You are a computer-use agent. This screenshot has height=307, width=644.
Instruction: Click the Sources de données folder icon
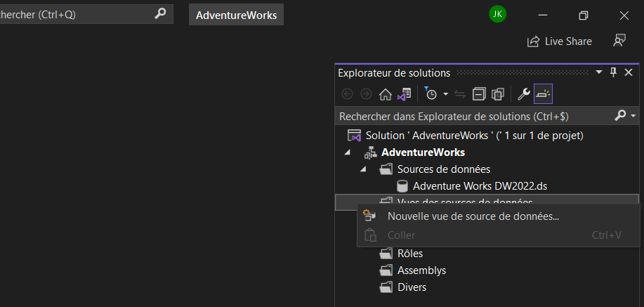point(386,169)
